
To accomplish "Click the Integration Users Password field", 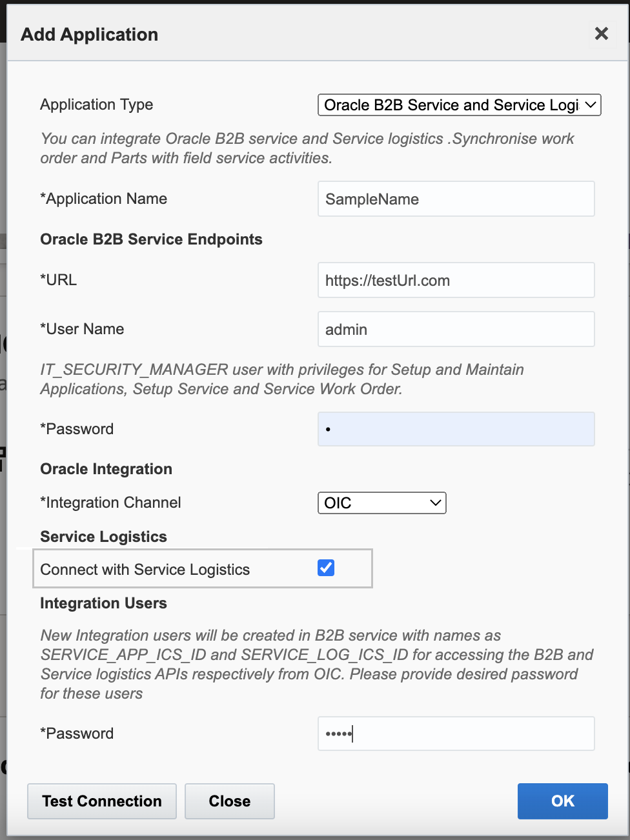I will (x=456, y=734).
